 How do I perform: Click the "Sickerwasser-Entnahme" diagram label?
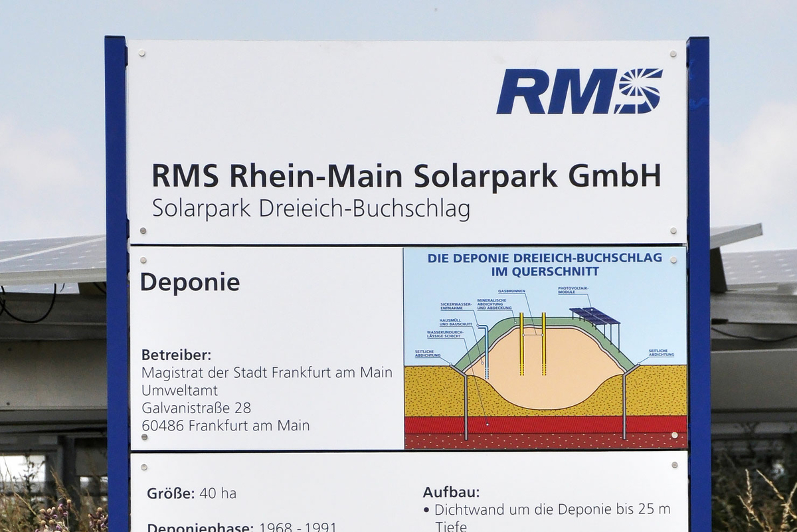(456, 306)
